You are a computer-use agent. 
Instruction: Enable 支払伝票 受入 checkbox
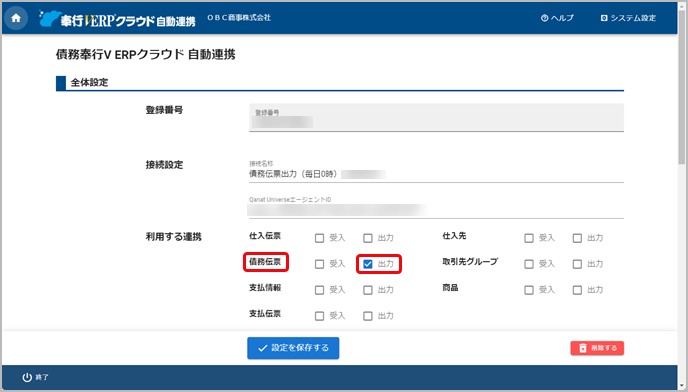319,316
